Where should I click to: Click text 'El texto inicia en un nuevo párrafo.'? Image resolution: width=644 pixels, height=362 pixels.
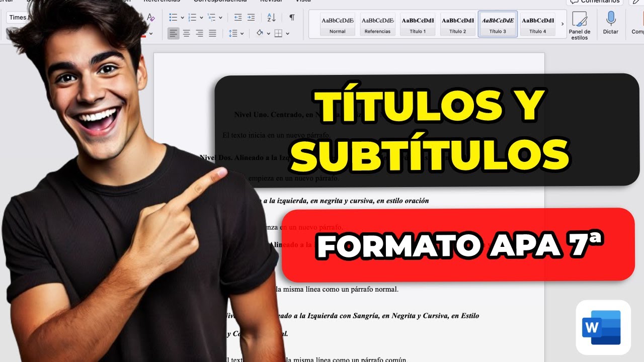point(276,135)
